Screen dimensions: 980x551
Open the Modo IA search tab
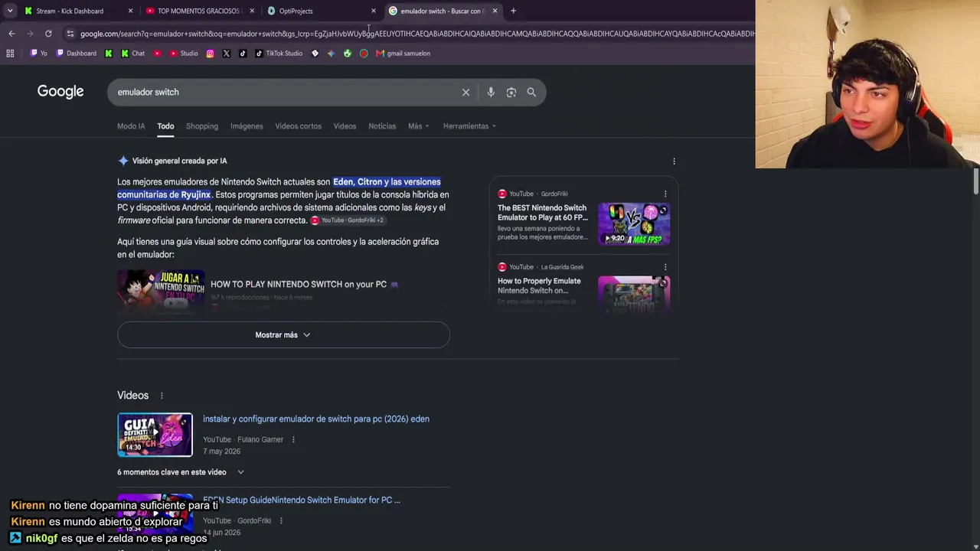tap(131, 126)
